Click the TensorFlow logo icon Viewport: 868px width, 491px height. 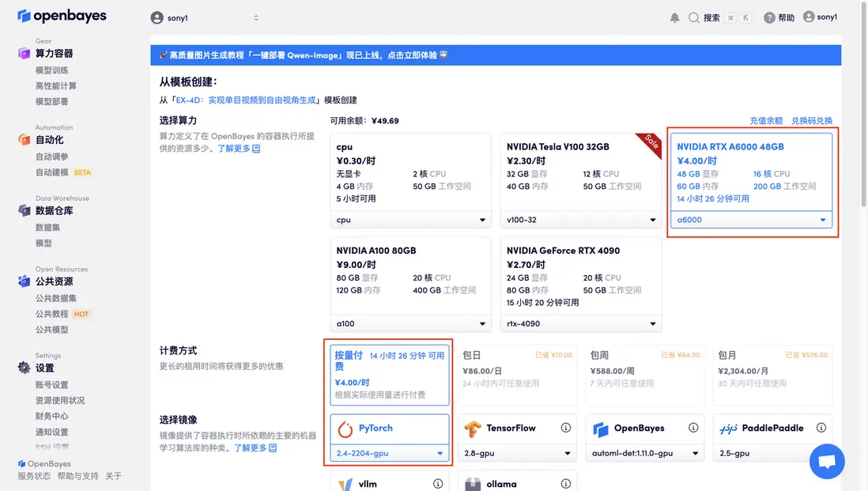[x=473, y=429]
